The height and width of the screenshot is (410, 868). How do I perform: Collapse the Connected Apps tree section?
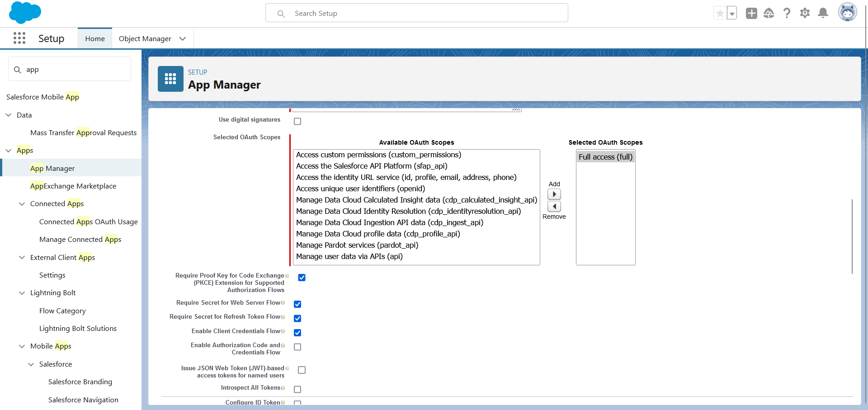(22, 204)
